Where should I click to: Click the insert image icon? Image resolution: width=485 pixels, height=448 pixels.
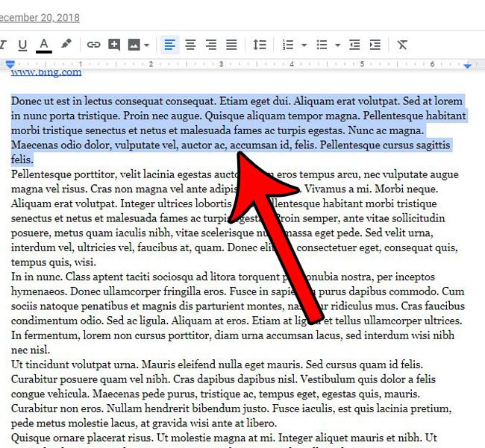coord(135,45)
